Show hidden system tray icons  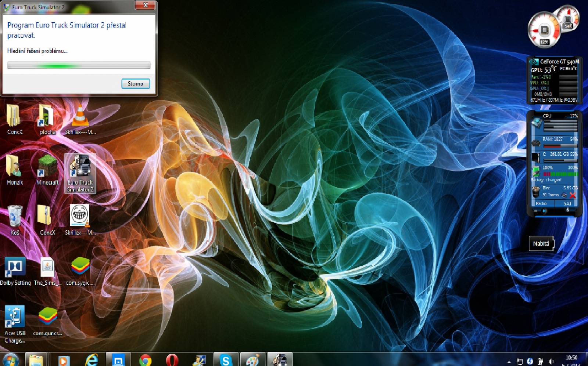[x=509, y=362]
